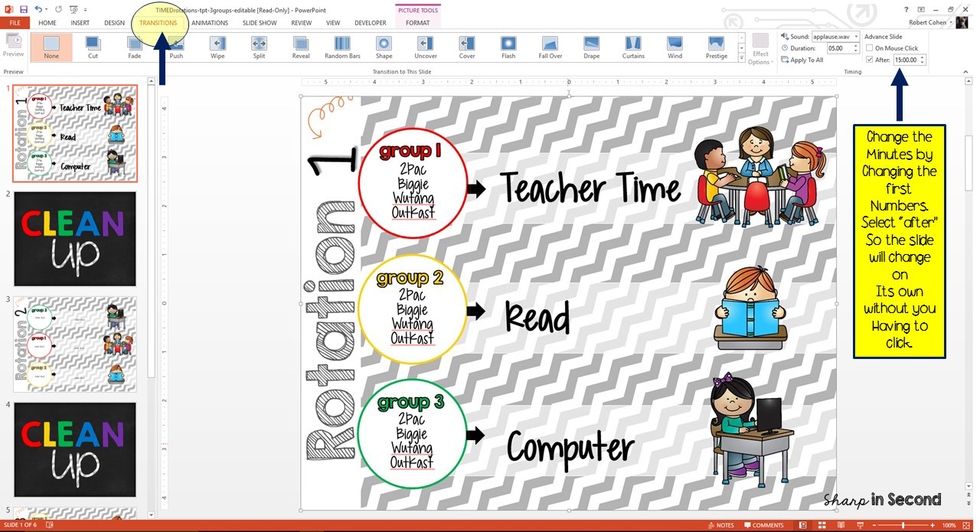Switch to Slide Sorter view
980x532 pixels.
[821, 525]
